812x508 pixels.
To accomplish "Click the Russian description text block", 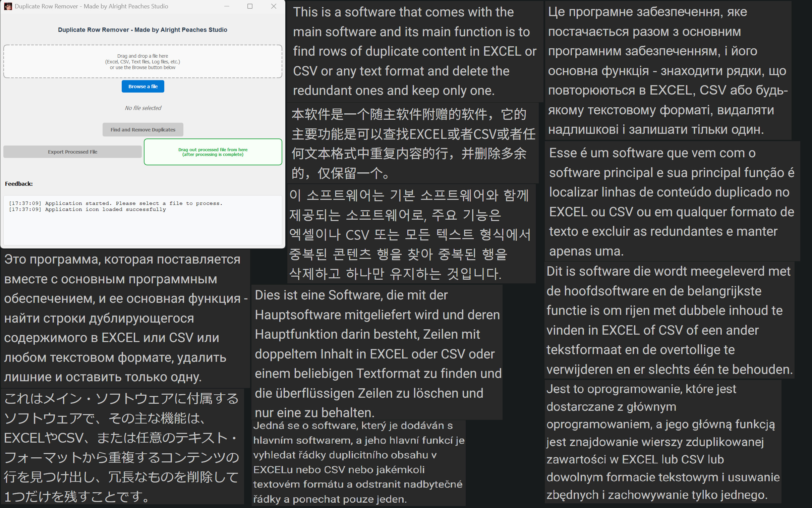I will tap(125, 318).
